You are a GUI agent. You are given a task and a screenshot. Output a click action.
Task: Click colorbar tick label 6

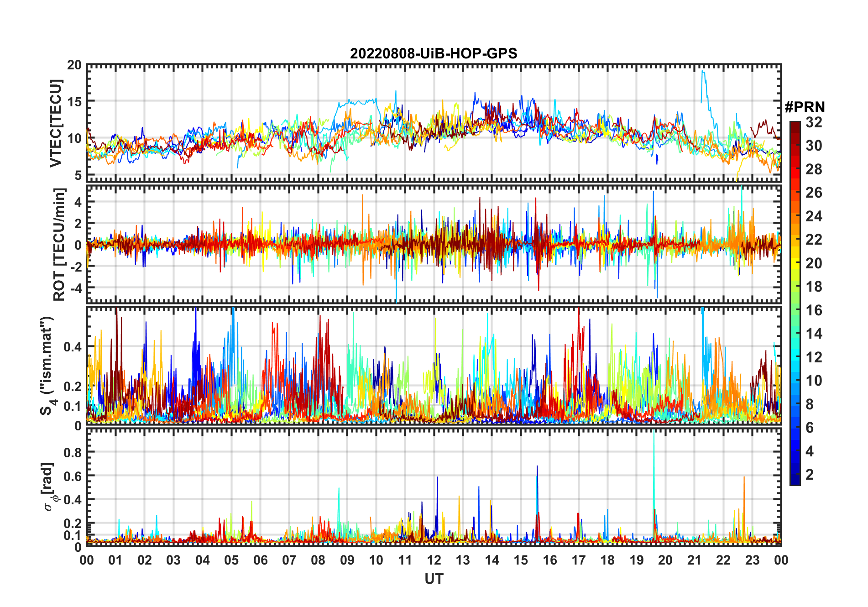[810, 428]
